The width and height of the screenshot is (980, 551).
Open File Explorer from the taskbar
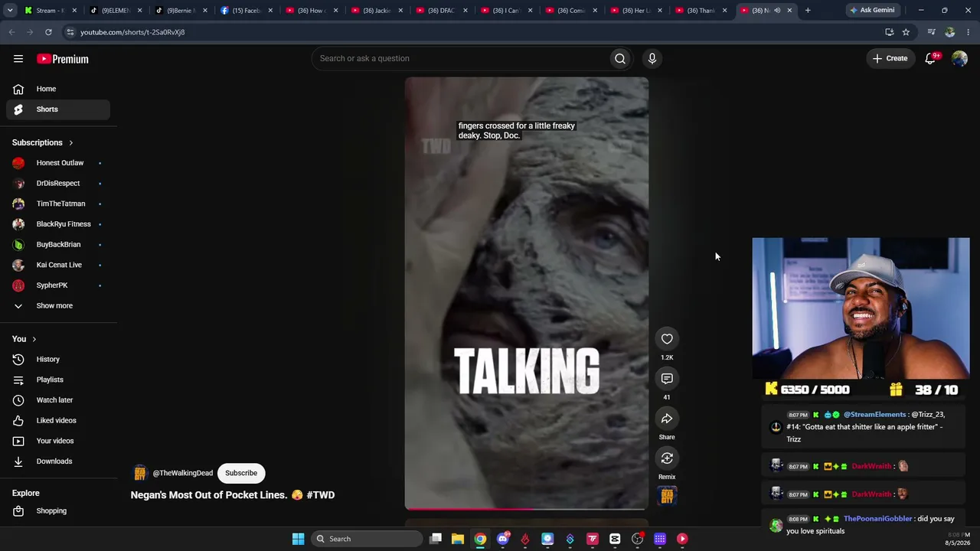tap(457, 539)
